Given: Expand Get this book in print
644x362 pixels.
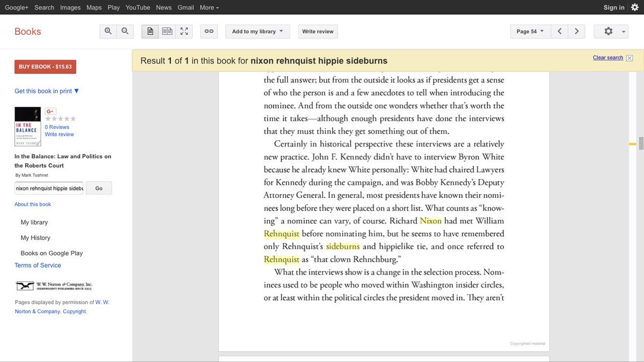Looking at the screenshot, I should coord(47,91).
